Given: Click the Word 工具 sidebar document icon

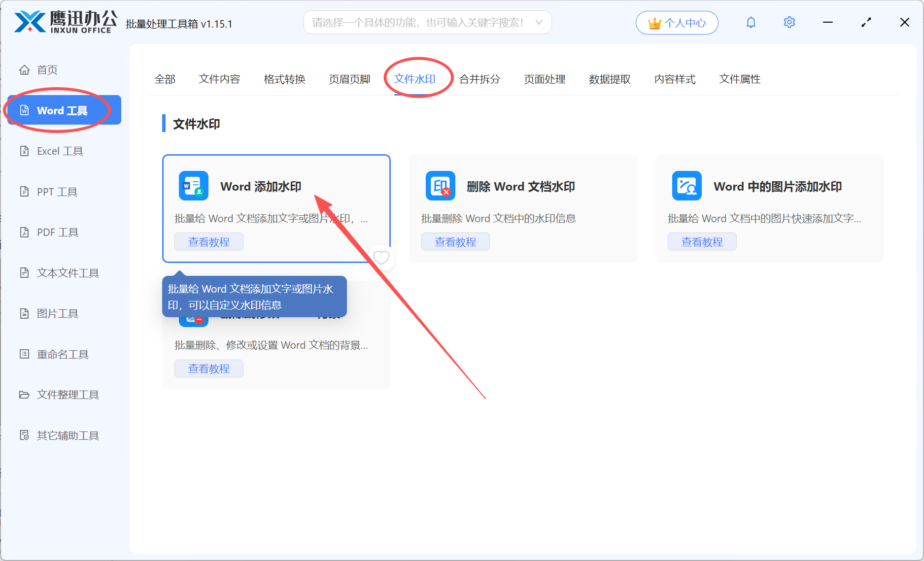Looking at the screenshot, I should [24, 110].
